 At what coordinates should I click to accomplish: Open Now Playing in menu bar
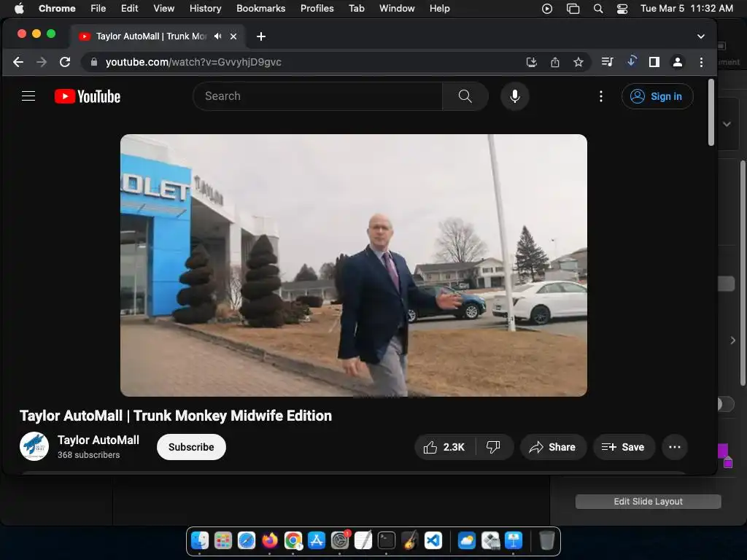coord(547,9)
